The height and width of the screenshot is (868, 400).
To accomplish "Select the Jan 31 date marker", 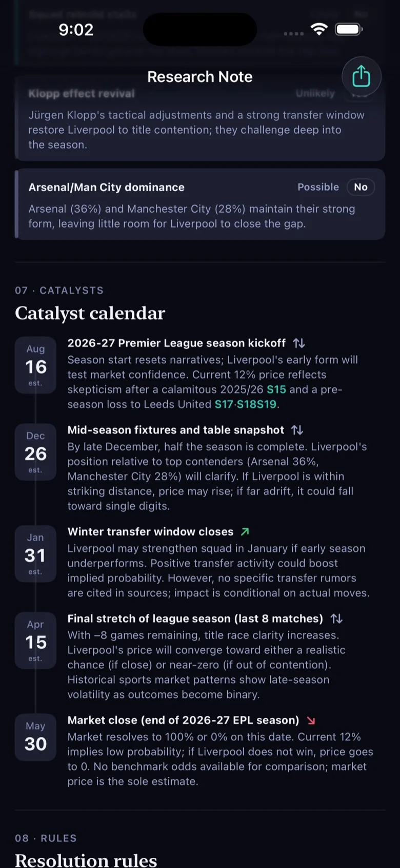I will coord(35,554).
